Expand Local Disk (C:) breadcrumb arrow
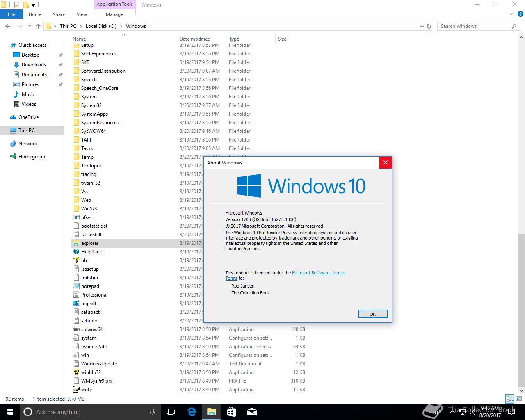525x420 pixels. tap(121, 26)
